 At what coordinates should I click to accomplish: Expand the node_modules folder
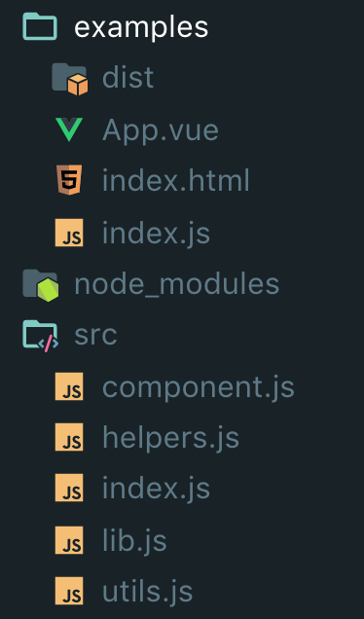[177, 284]
